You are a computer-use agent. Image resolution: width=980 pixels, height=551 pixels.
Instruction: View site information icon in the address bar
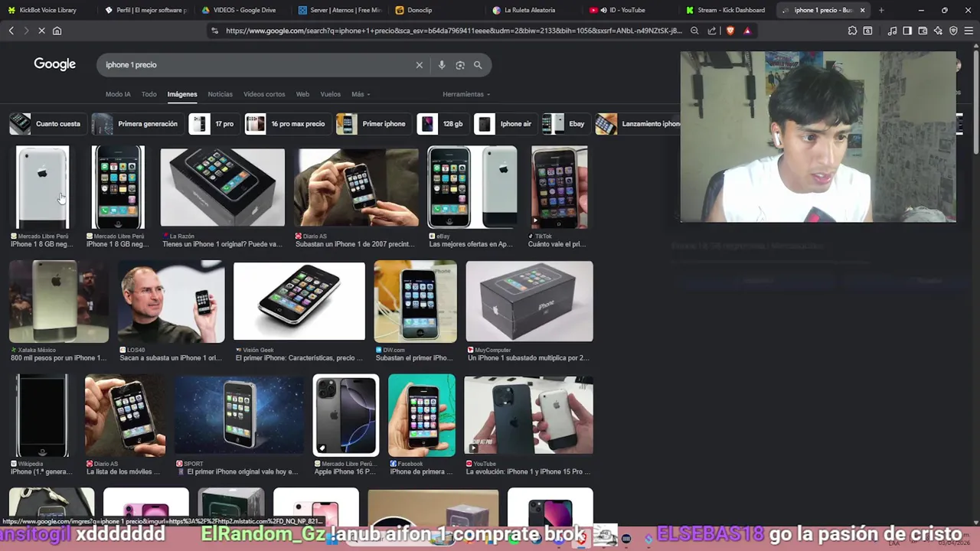point(214,31)
